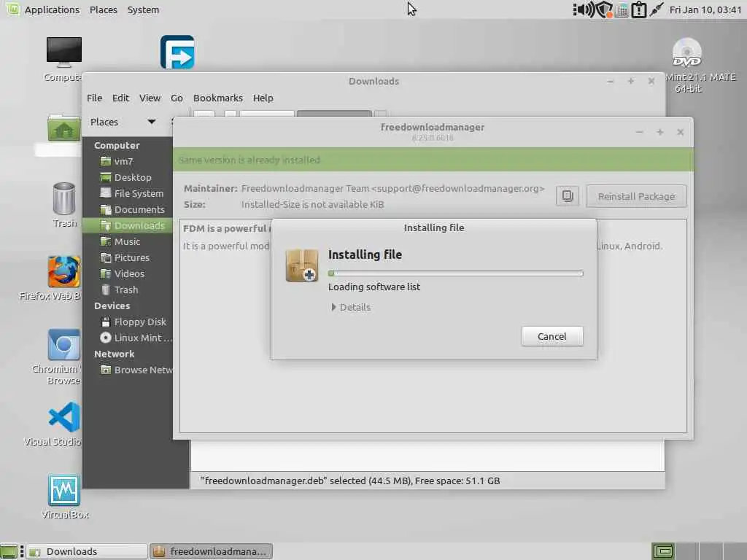Viewport: 747px width, 560px height.
Task: Click the workspace switcher in bottom panel
Action: [662, 551]
